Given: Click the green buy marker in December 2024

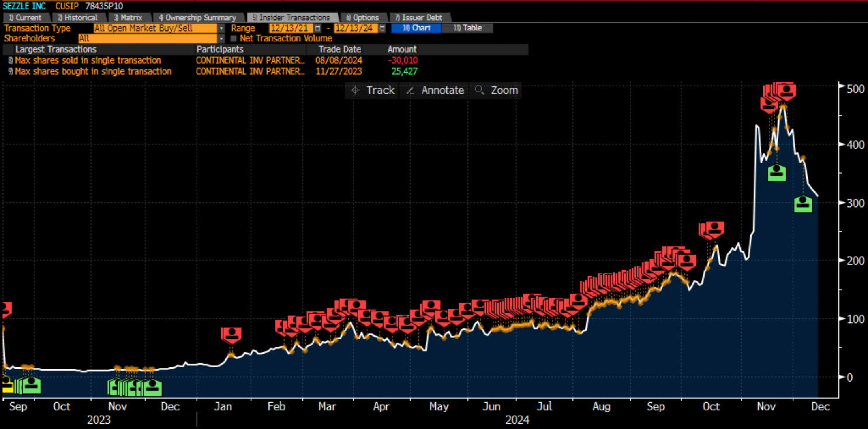Looking at the screenshot, I should (803, 204).
